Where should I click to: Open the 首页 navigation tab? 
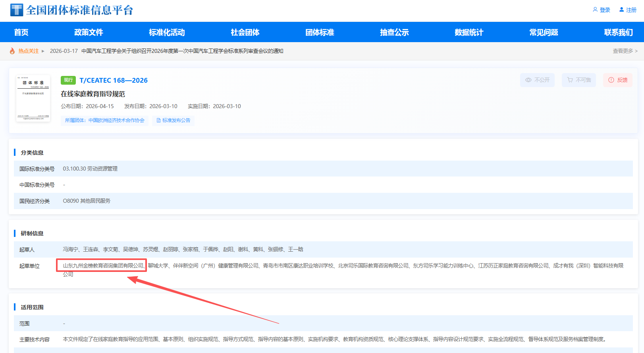pyautogui.click(x=21, y=32)
